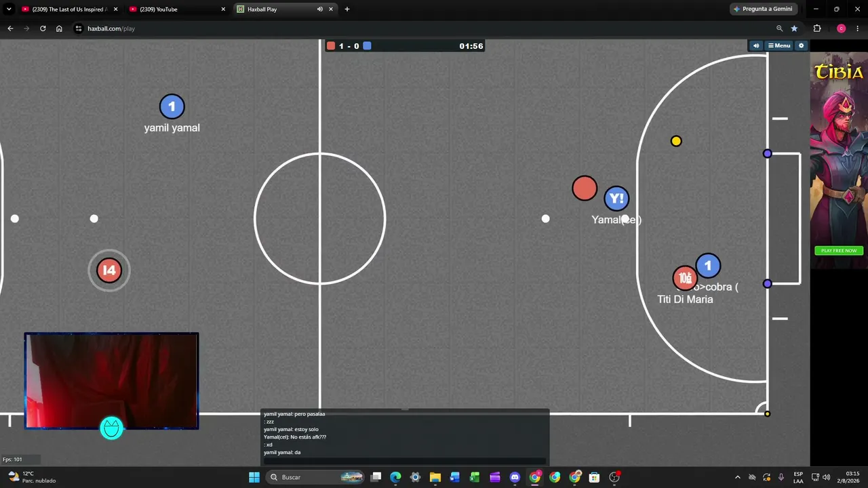The image size is (868, 488).
Task: Close the (2309) YouTube tab
Action: (223, 9)
